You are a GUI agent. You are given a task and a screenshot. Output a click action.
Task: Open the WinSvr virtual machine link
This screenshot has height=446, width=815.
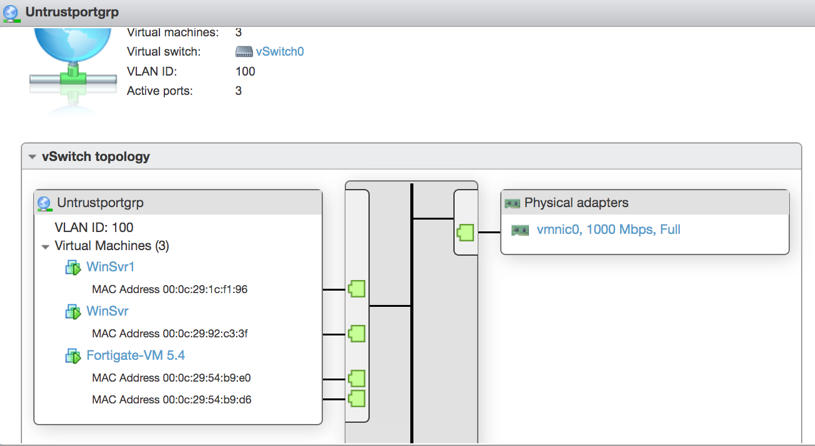tap(107, 311)
